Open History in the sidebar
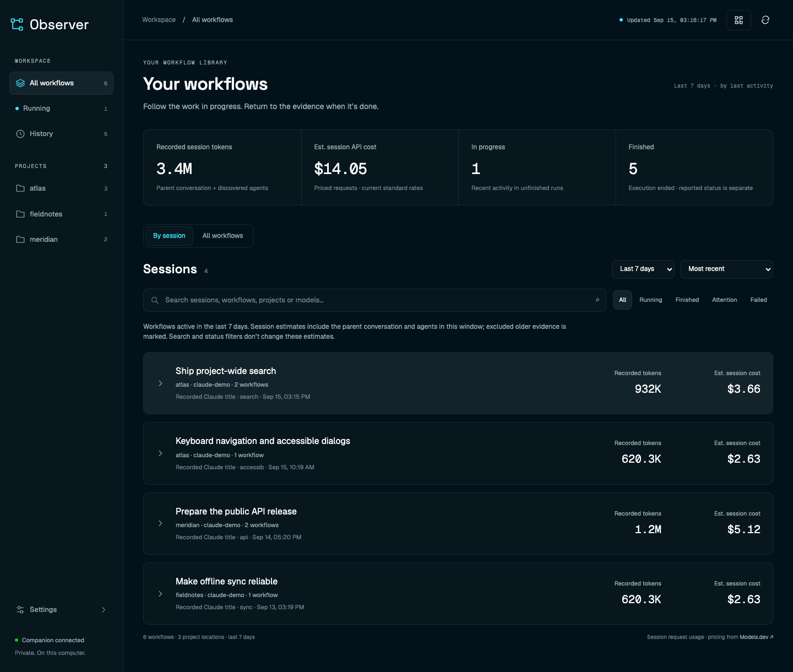This screenshot has width=793, height=672. (x=61, y=134)
